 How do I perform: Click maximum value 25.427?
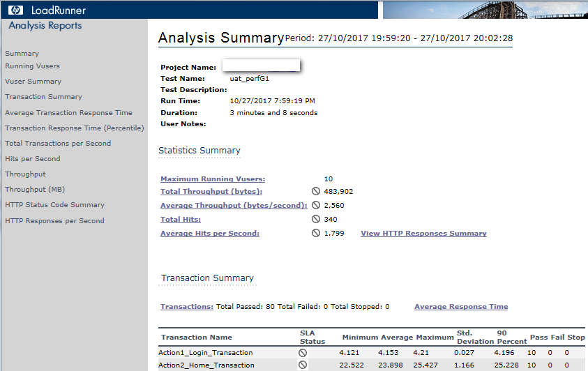(425, 365)
